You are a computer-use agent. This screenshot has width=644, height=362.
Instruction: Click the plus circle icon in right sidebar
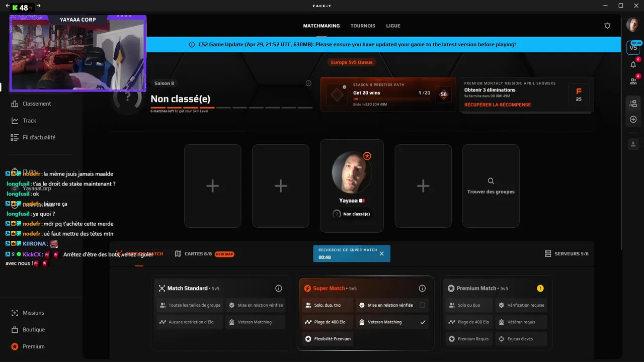click(633, 120)
